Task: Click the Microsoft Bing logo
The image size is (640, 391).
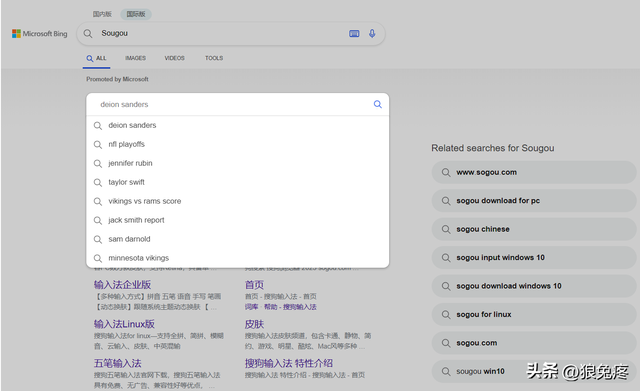Action: point(40,33)
